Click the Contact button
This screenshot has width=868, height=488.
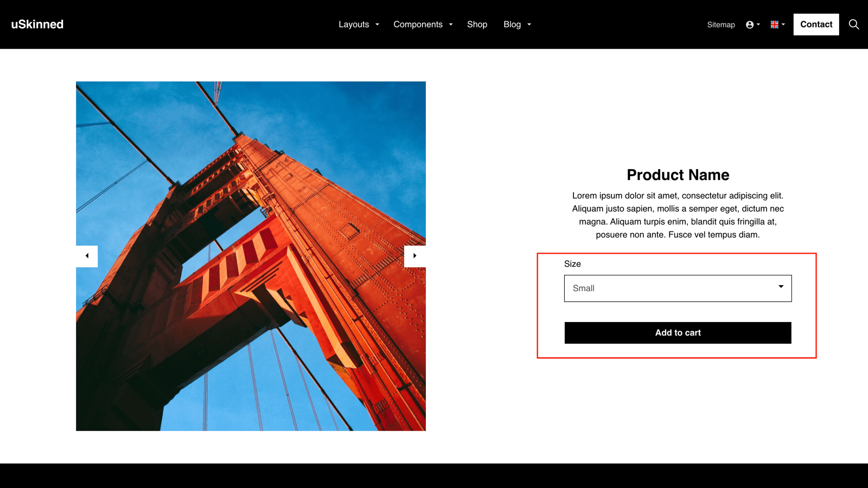pyautogui.click(x=816, y=24)
